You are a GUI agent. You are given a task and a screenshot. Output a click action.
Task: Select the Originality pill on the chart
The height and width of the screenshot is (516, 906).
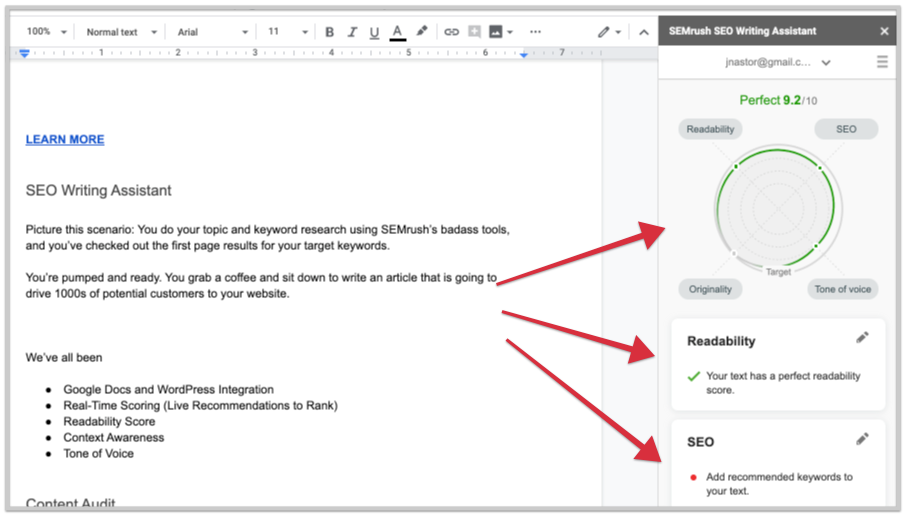[710, 289]
